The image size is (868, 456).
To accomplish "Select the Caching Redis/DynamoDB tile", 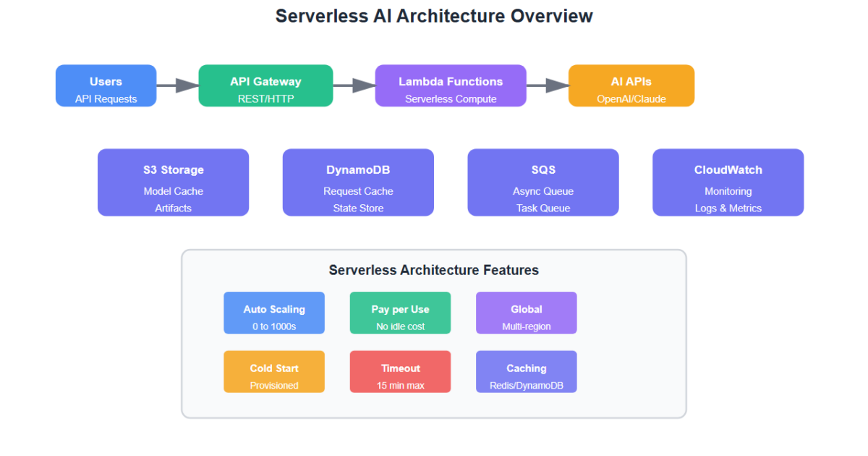I will click(x=526, y=372).
